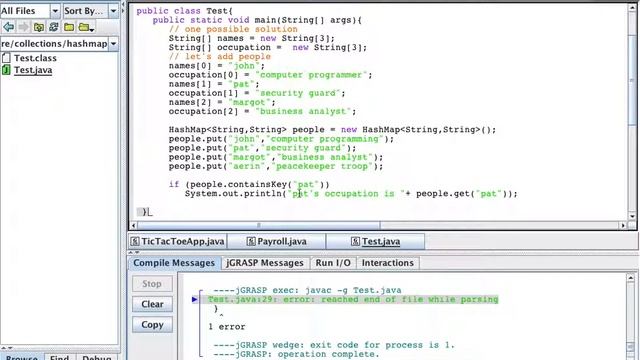Select the Test.class file icon
Viewport: 640px width, 360px height.
tap(6, 58)
